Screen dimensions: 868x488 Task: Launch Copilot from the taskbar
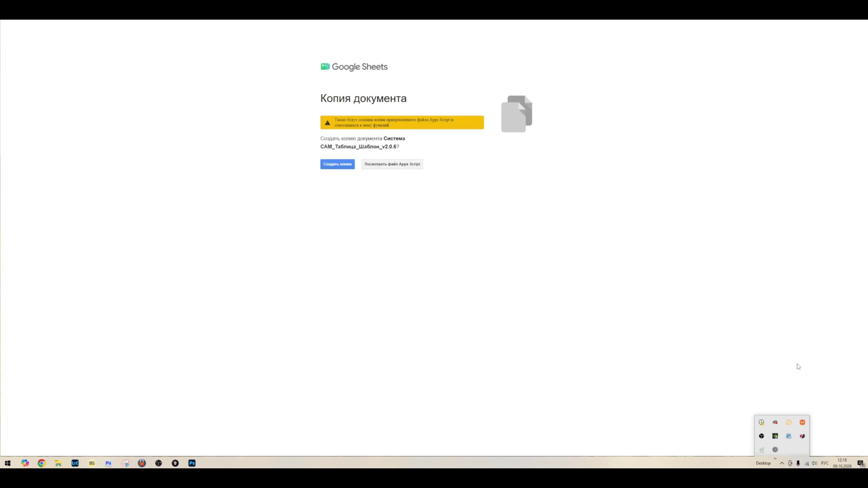25,463
